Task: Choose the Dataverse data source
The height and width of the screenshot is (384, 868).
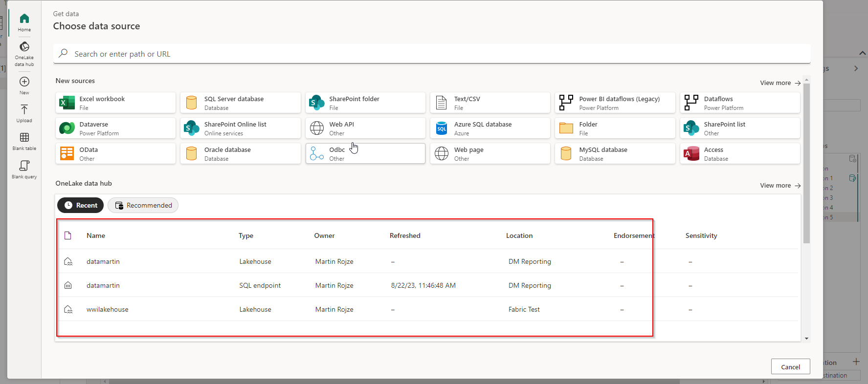Action: click(115, 128)
